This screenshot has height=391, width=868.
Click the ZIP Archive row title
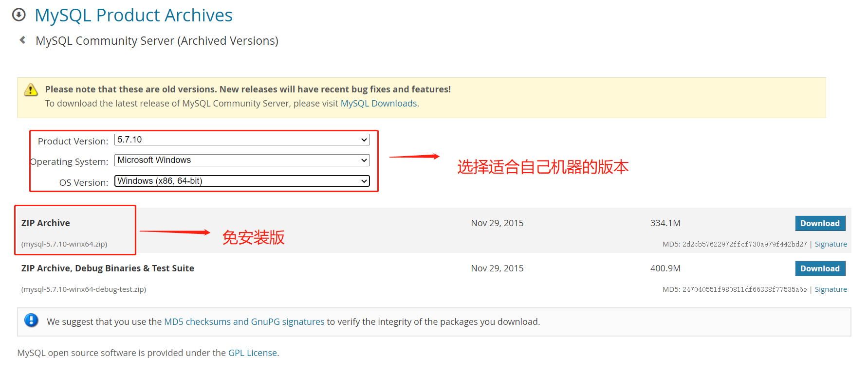(46, 223)
